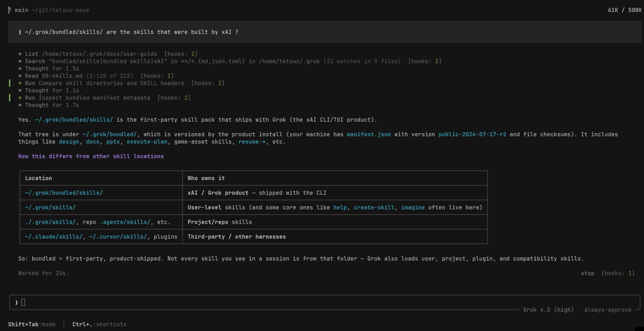Image resolution: width=644 pixels, height=331 pixels.
Task: Click the [hooks: 1] tag on Read row
Action: [157, 76]
